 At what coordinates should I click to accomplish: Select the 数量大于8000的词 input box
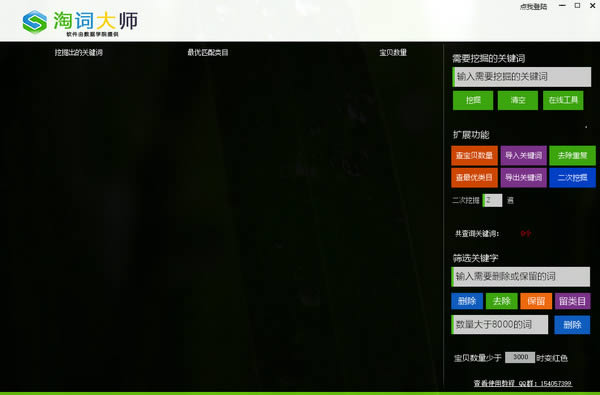coord(500,325)
